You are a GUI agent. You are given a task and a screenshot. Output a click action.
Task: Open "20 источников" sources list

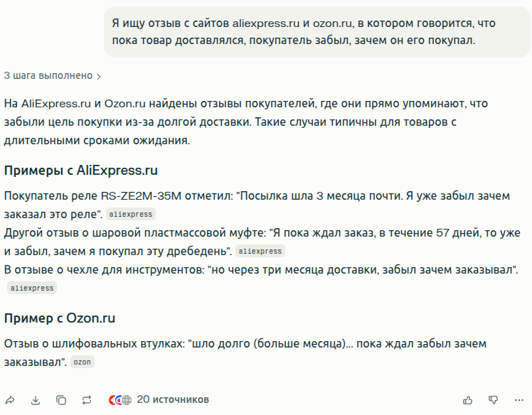173,399
